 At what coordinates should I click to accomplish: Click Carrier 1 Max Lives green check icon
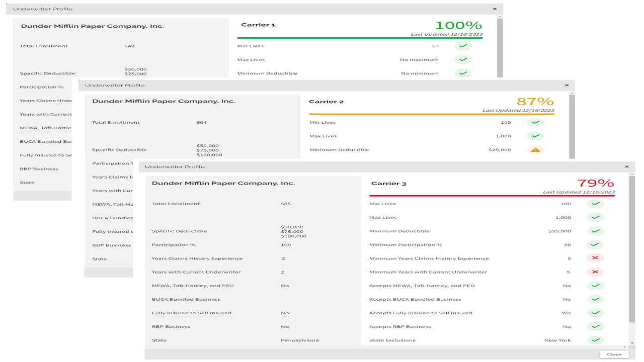coord(463,59)
